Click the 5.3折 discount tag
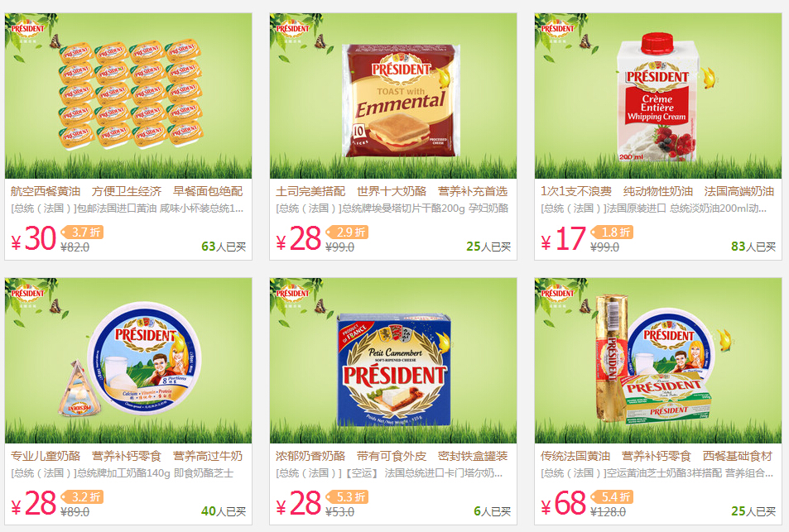 coord(347,497)
